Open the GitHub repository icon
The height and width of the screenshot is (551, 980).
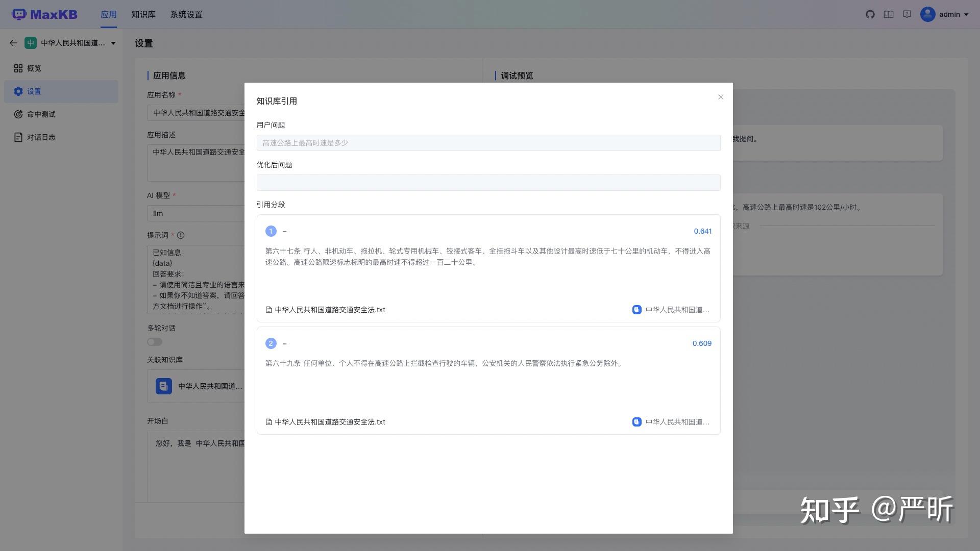870,14
